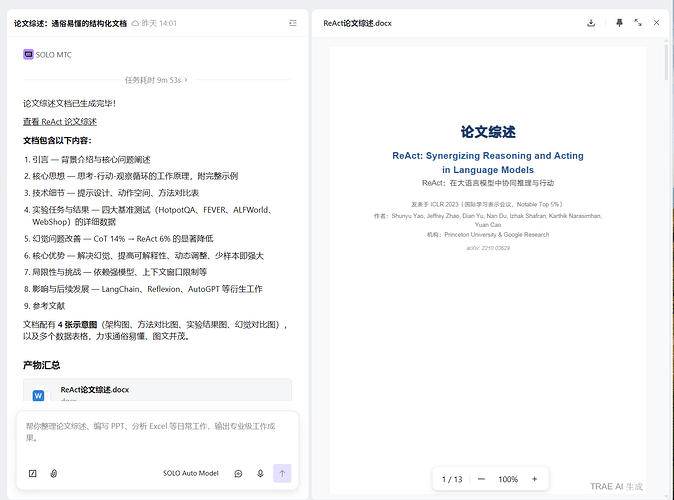674x500 pixels.
Task: Click the slash command icon in input box
Action: pyautogui.click(x=33, y=473)
